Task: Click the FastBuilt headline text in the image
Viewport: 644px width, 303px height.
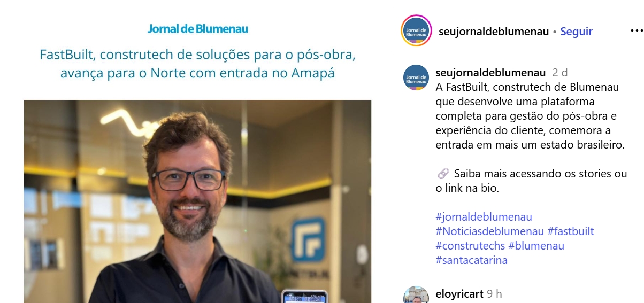Action: point(197,64)
